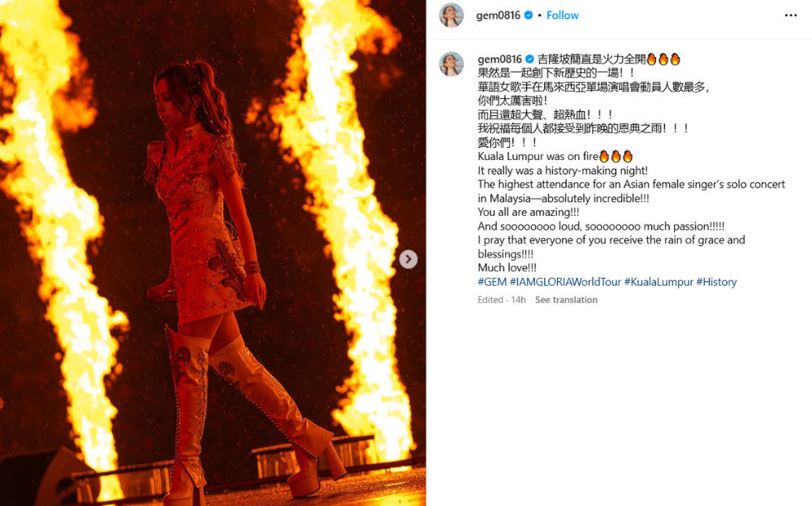Open the #GEM hashtag
Image resolution: width=812 pixels, height=506 pixels.
(492, 282)
